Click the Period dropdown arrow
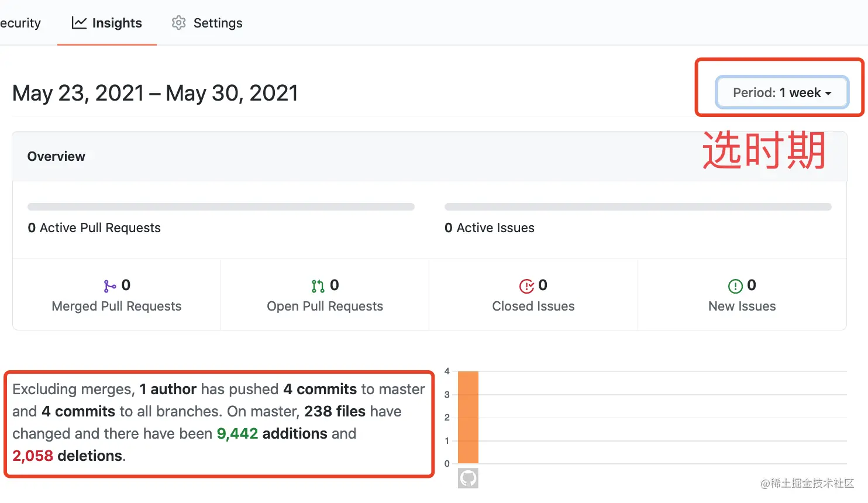This screenshot has width=868, height=503. (x=828, y=92)
